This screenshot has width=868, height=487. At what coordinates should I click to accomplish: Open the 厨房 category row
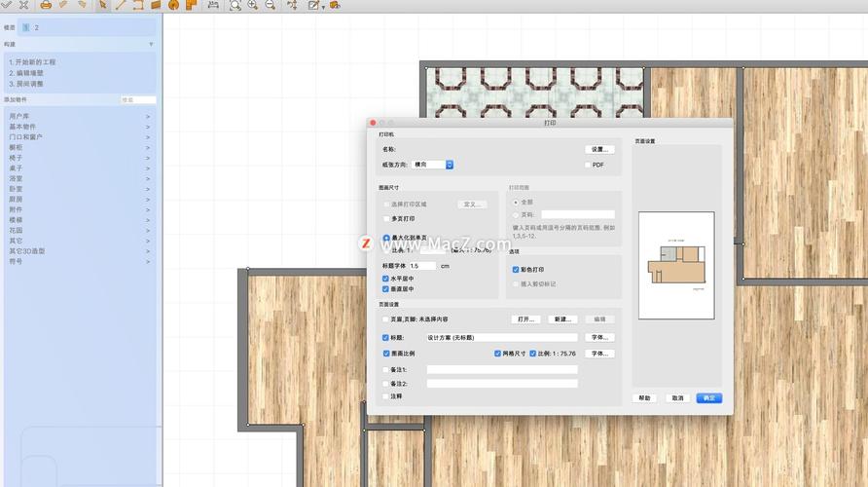80,199
